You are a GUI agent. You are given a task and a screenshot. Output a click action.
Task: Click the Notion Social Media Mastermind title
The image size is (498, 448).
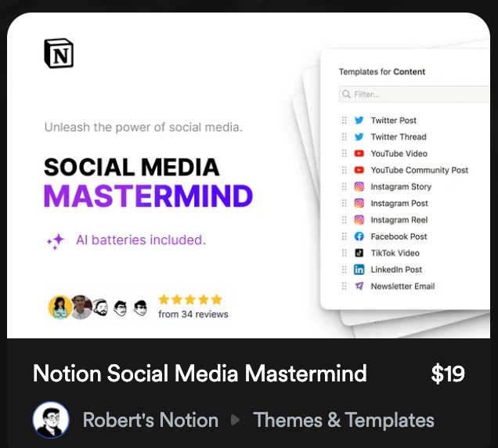click(x=200, y=374)
